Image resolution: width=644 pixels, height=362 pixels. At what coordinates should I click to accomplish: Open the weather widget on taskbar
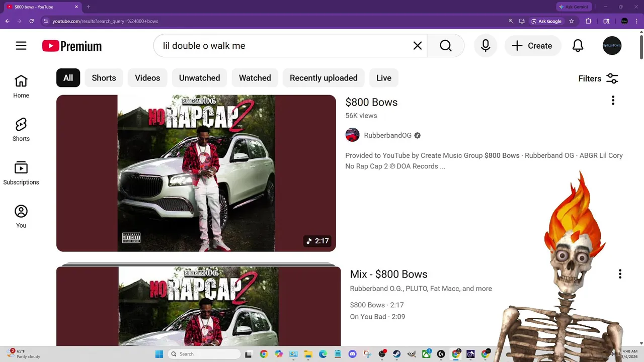coord(24,354)
